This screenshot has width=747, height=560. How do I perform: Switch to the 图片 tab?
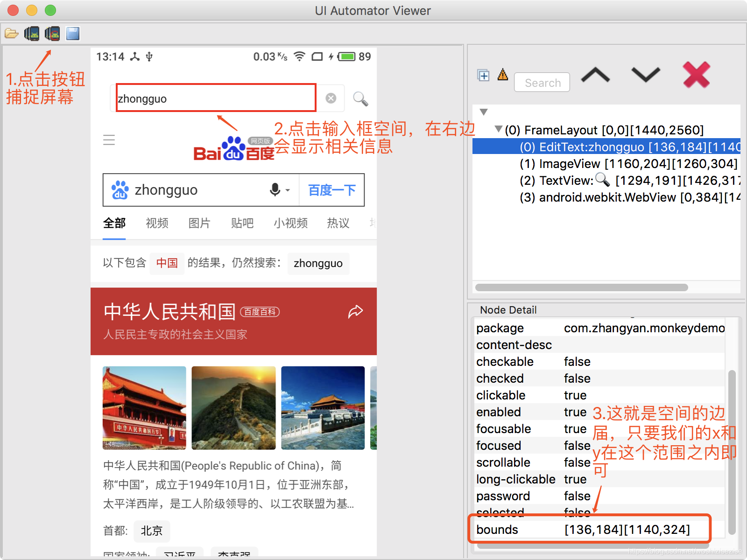pos(199,223)
